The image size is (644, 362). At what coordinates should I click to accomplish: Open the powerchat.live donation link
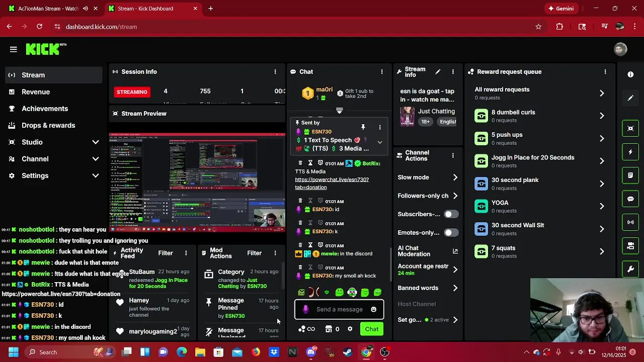point(332,184)
